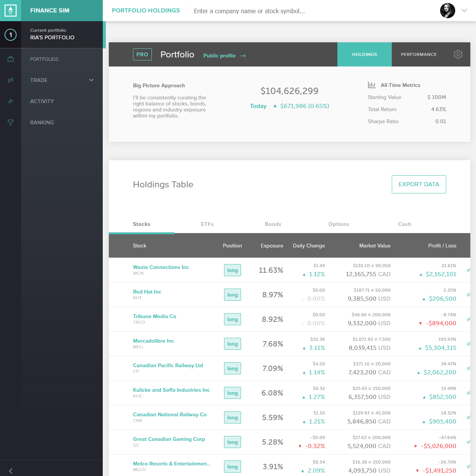The width and height of the screenshot is (476, 476).
Task: Click the All-Time Metrics chart icon
Action: [372, 85]
